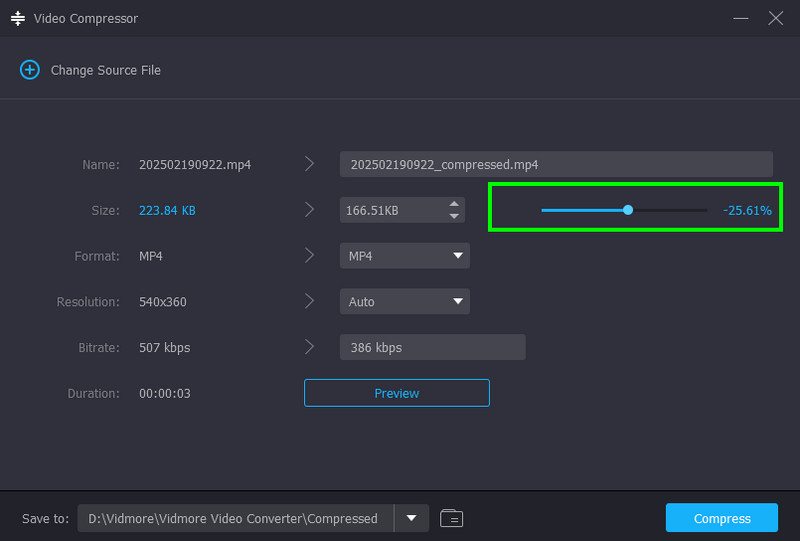Open the Auto resolution dropdown
800x541 pixels.
click(405, 302)
